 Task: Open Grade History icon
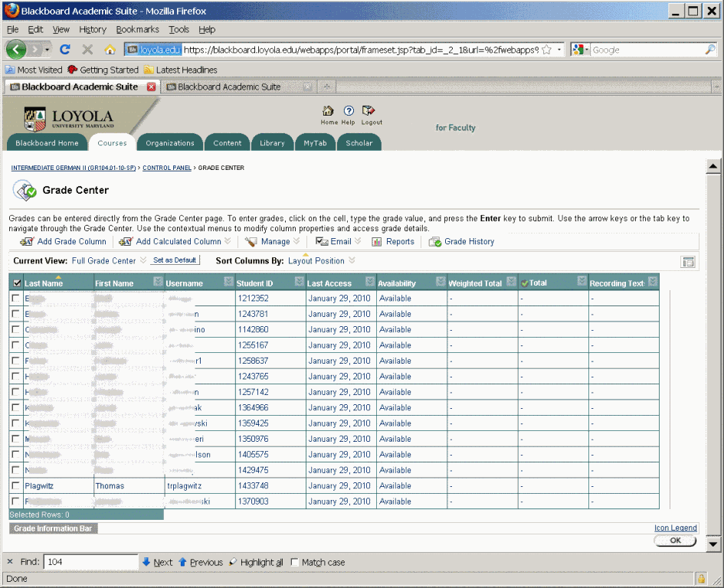(x=434, y=242)
